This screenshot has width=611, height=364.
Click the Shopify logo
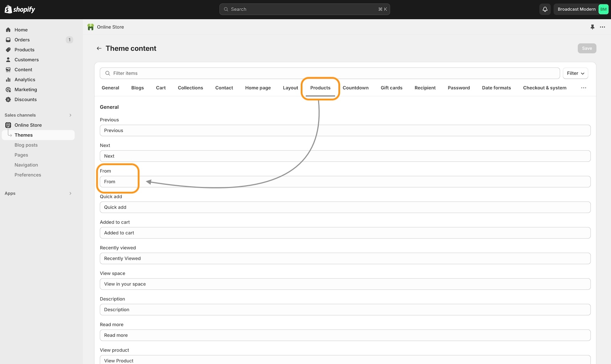click(x=20, y=9)
